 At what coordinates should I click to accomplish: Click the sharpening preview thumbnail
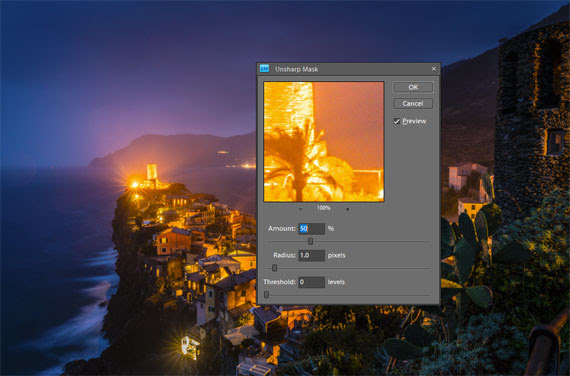(324, 141)
